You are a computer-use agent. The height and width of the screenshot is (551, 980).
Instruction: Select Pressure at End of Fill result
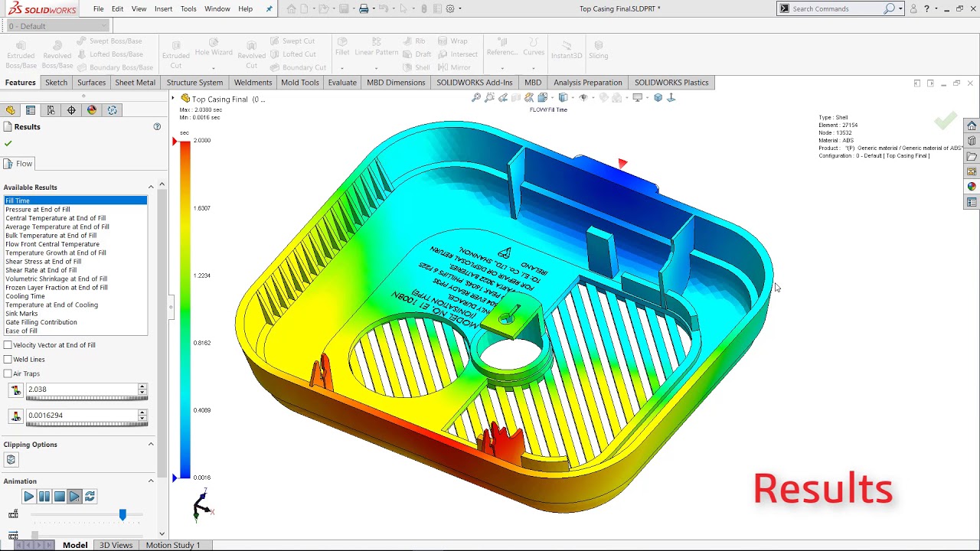click(38, 210)
